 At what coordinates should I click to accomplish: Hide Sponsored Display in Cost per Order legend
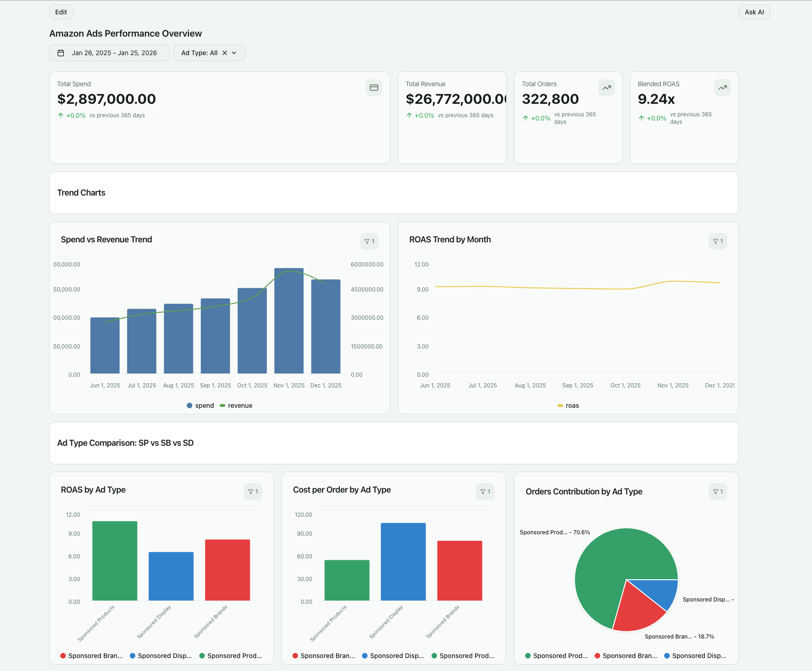(393, 655)
